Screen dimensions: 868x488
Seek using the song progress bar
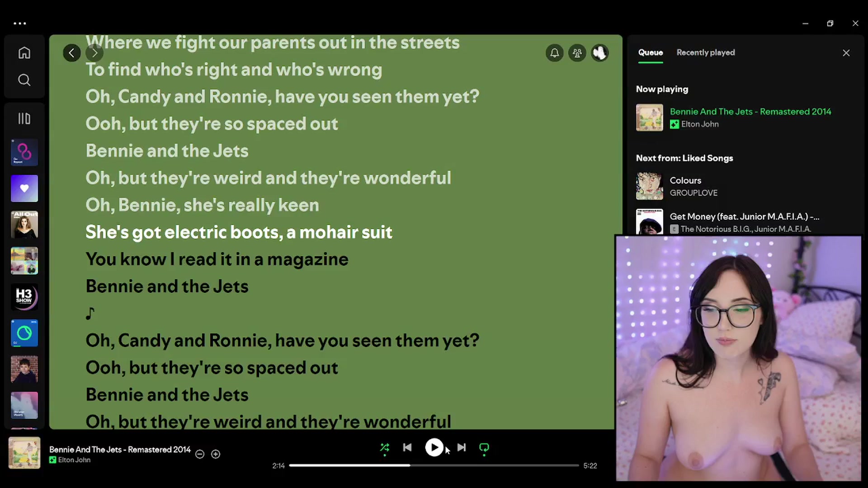click(x=434, y=465)
